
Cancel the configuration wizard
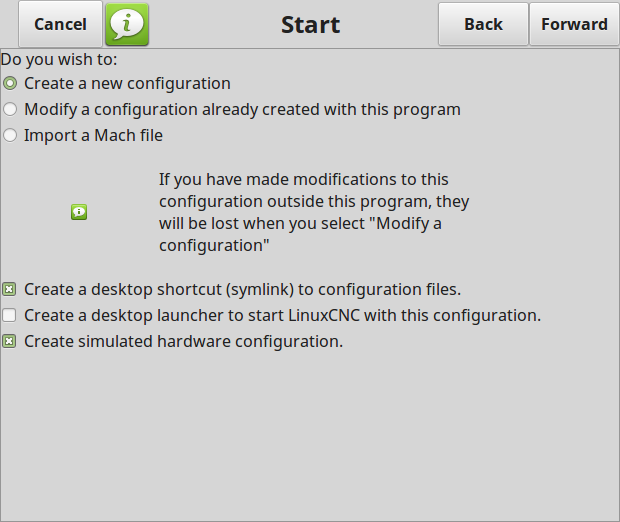tap(60, 24)
